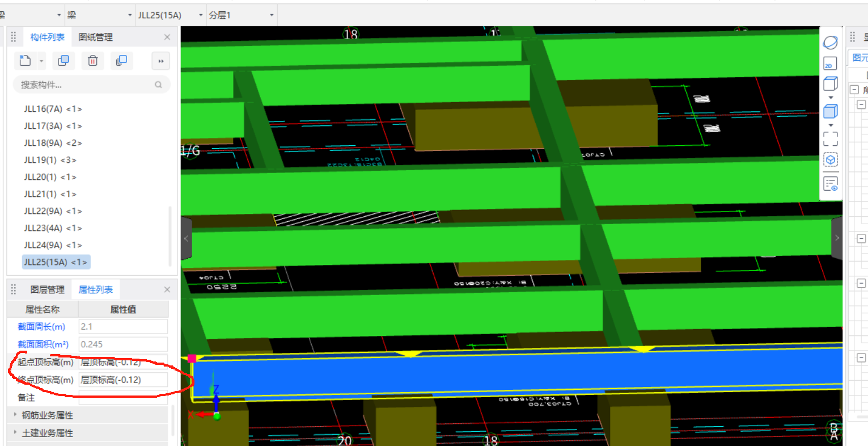Collapse the right panel via arrow handle
The width and height of the screenshot is (868, 446).
(837, 238)
